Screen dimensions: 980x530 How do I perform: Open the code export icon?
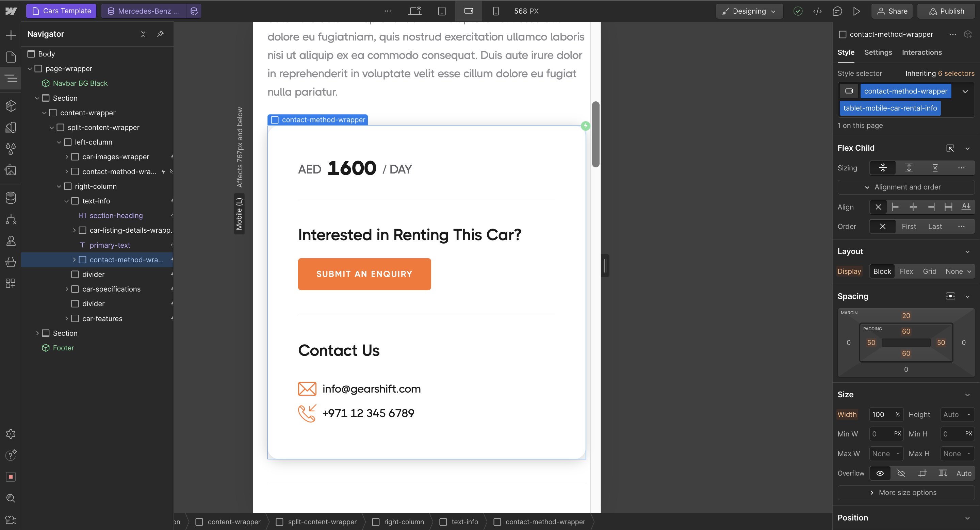(x=817, y=11)
